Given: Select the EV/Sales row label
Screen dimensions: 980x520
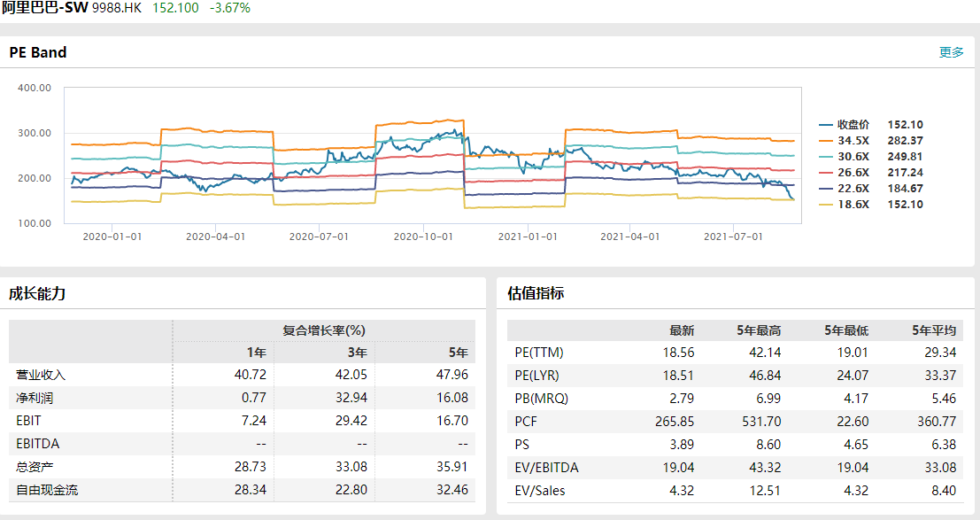Looking at the screenshot, I should point(539,491).
